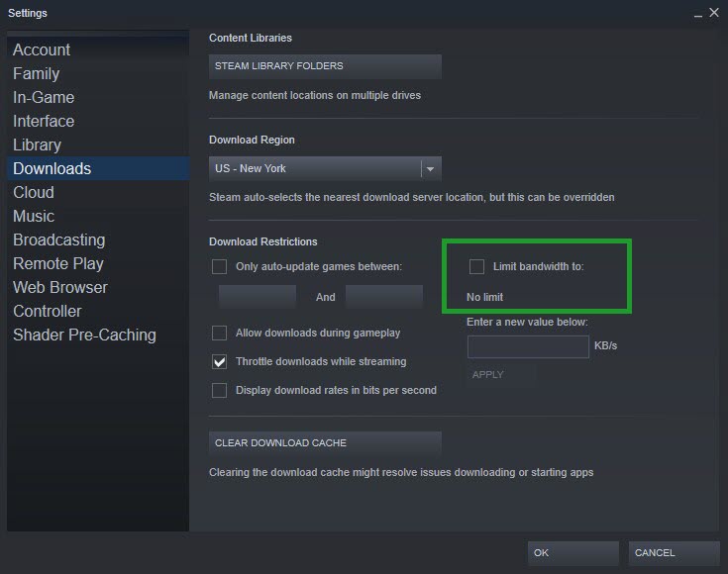Click the 'Content Libraries' heading
This screenshot has height=574, width=728.
pyautogui.click(x=251, y=38)
